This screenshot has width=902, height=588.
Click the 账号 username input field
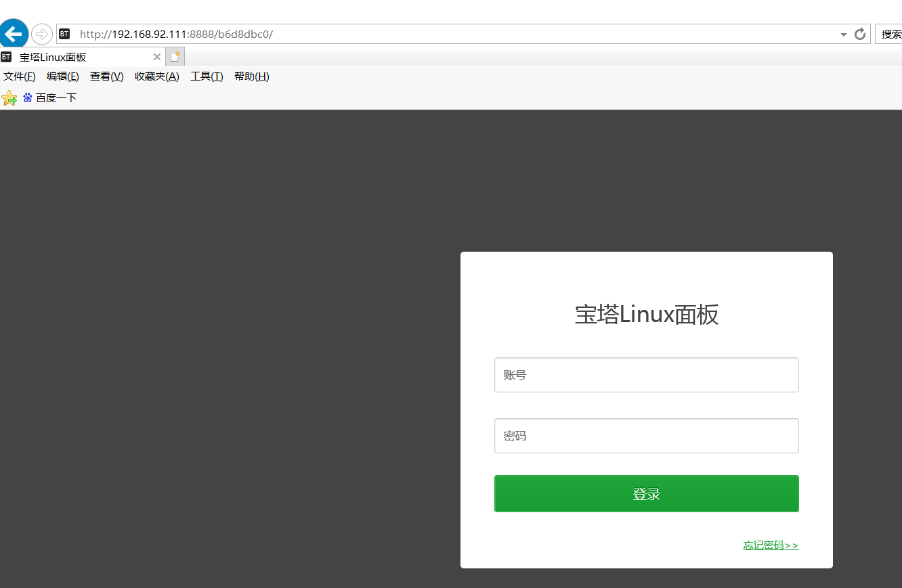coord(647,375)
